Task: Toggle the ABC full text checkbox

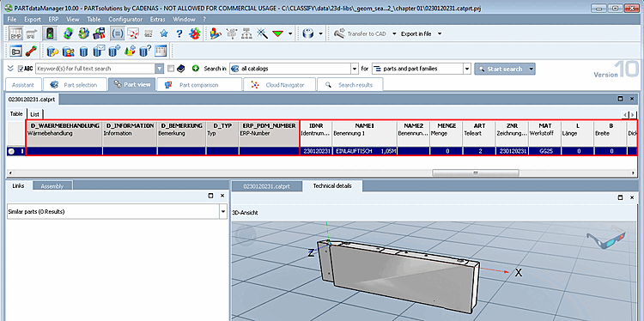Action: 21,69
